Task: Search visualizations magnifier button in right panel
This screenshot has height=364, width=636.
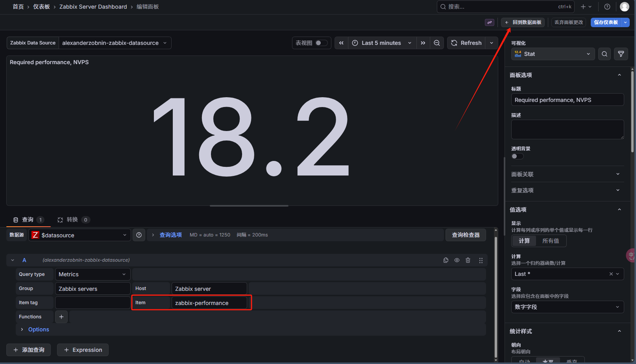Action: tap(605, 54)
